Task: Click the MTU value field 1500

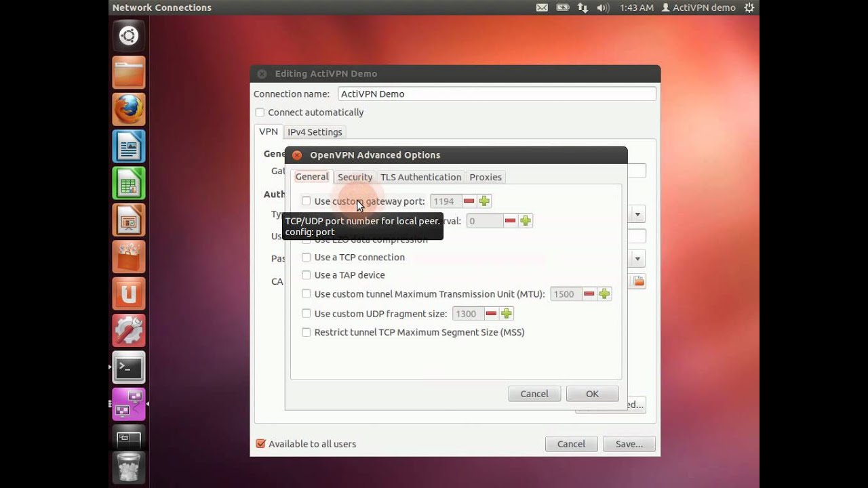Action: pos(566,294)
